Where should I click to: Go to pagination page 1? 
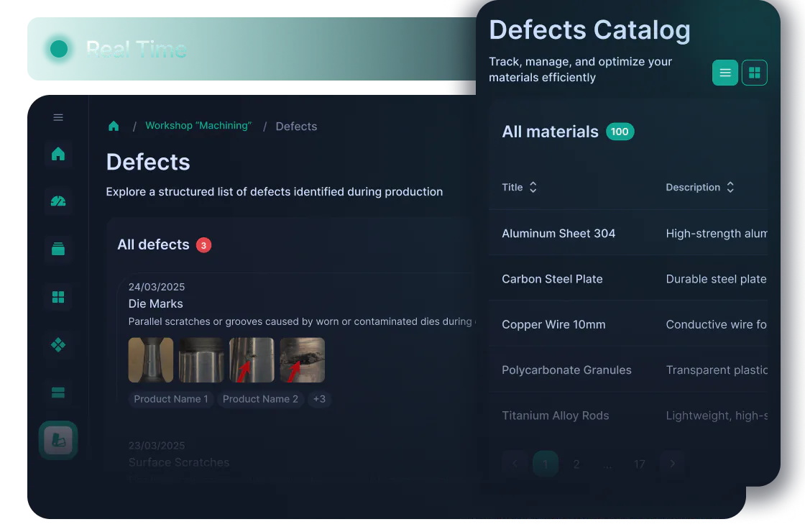[546, 464]
